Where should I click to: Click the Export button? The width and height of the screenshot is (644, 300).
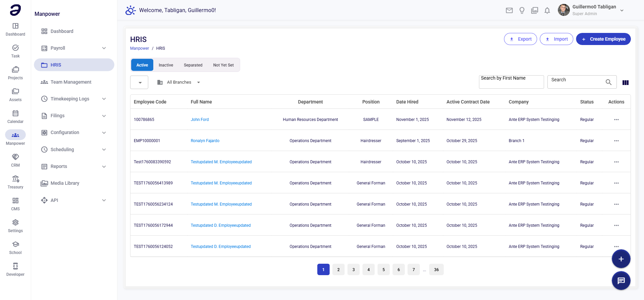coord(521,39)
